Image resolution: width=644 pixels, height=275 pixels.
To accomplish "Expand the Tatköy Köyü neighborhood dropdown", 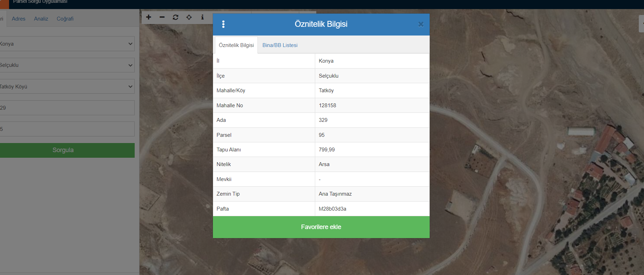I will pos(67,86).
